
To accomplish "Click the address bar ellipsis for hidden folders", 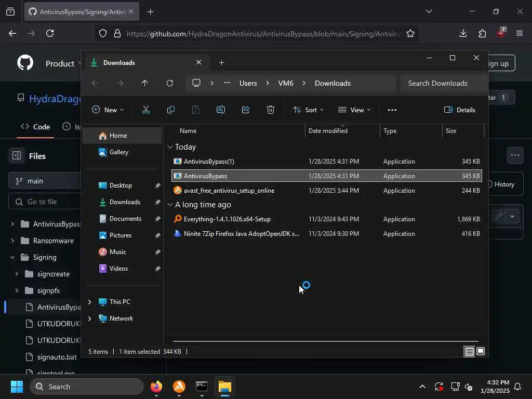I will (x=227, y=83).
